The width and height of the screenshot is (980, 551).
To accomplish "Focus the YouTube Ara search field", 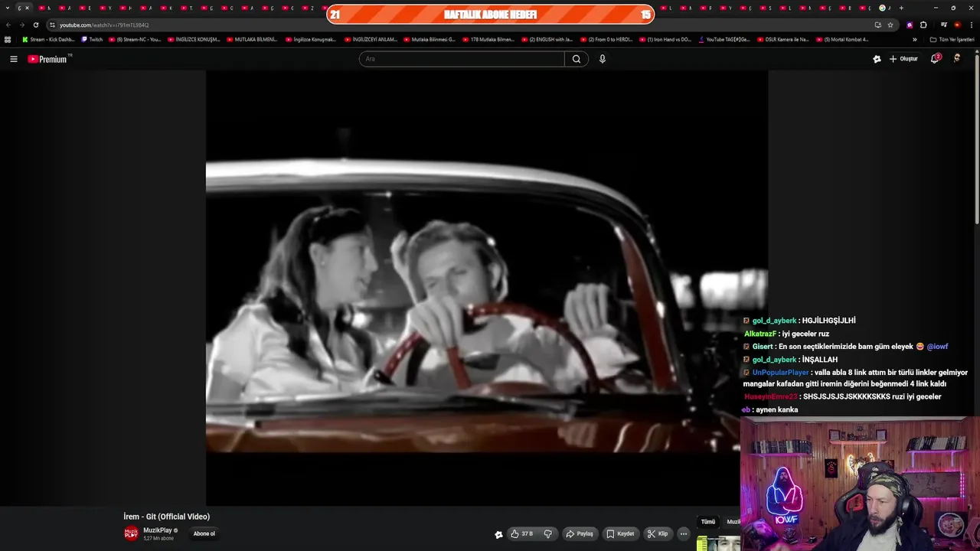I will coord(462,59).
